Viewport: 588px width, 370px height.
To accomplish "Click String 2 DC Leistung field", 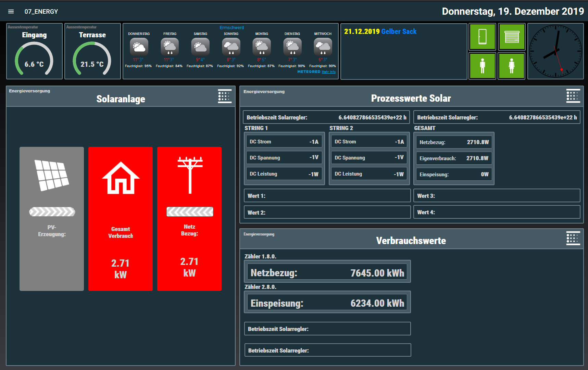I will coord(369,174).
